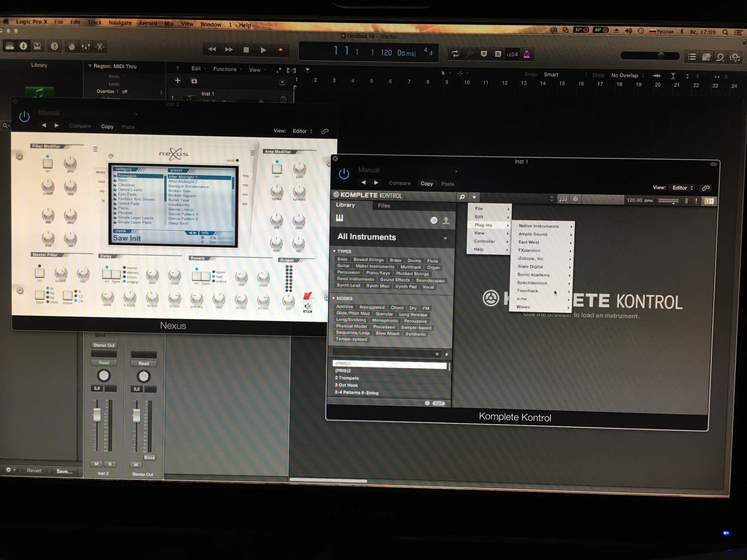Viewport: 747px width, 560px height.
Task: Toggle Nexus plugin power bypass button
Action: click(x=24, y=117)
